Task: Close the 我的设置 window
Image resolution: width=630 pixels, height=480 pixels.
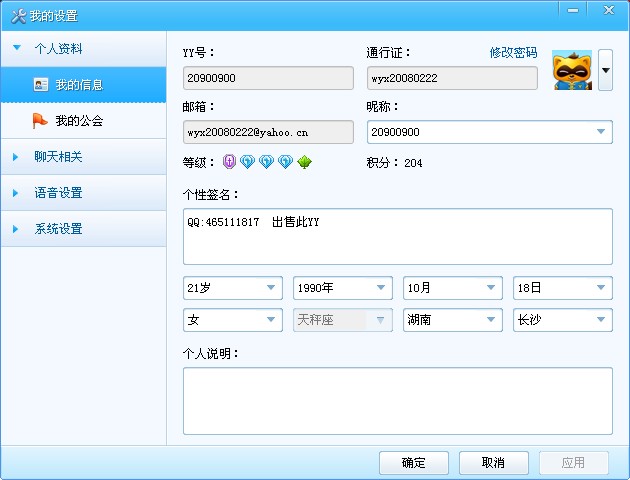Action: (x=609, y=10)
